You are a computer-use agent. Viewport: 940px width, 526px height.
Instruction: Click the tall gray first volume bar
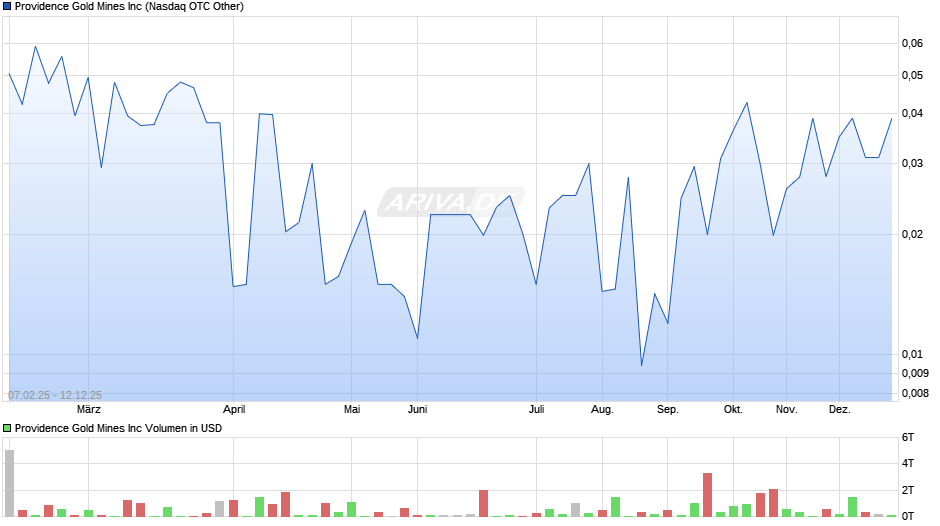click(x=9, y=483)
